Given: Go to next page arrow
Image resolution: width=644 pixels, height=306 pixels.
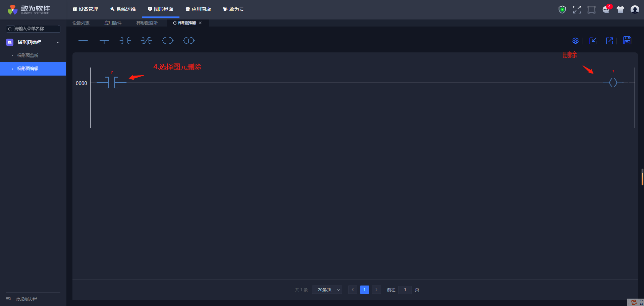Looking at the screenshot, I should pos(376,290).
